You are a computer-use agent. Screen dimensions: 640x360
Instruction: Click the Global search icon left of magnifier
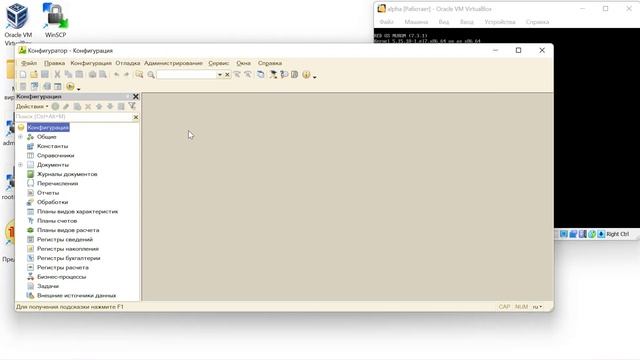coord(139,74)
